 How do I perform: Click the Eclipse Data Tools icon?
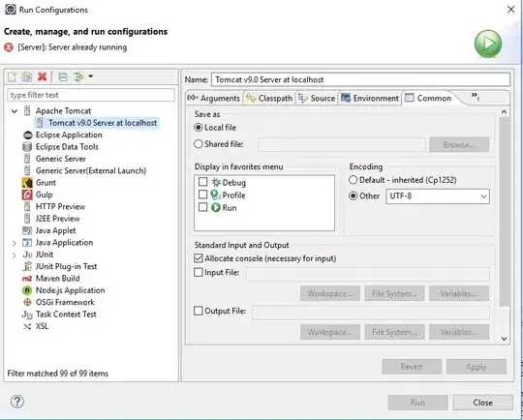tap(27, 147)
